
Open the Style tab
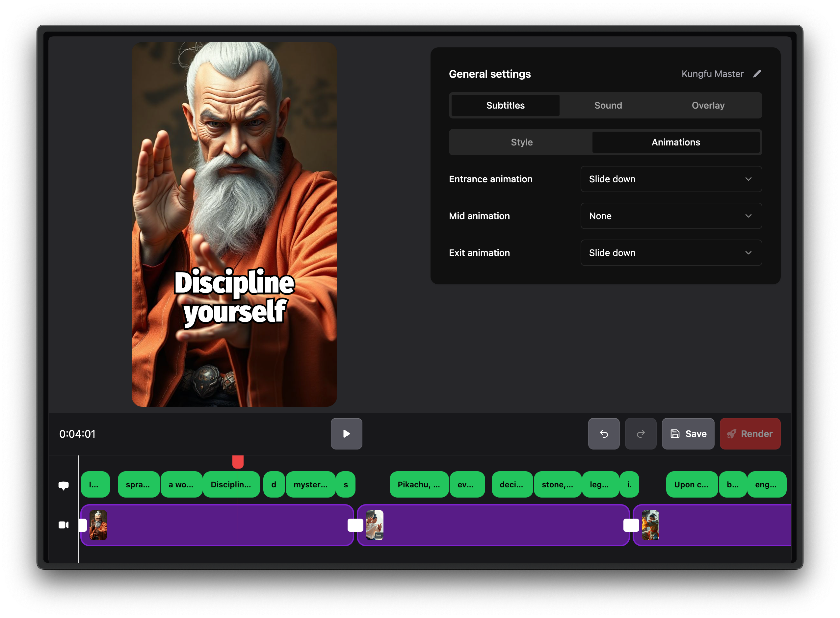click(x=521, y=142)
